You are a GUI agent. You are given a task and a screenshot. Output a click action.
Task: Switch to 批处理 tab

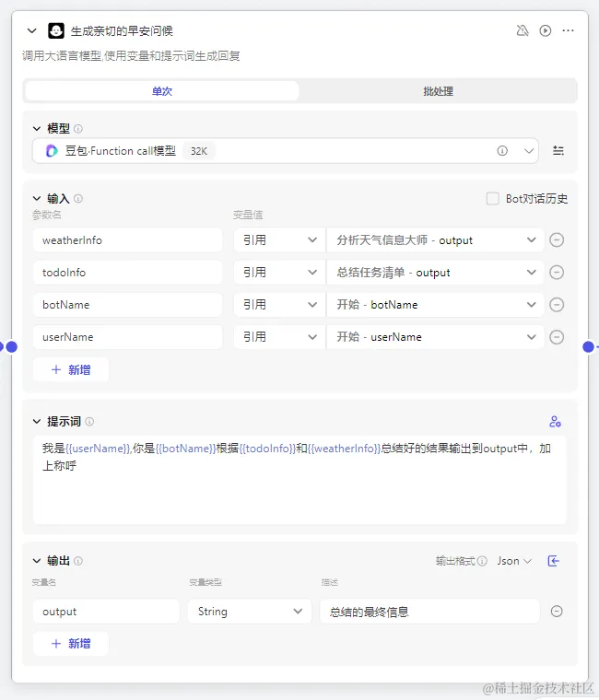[x=438, y=91]
